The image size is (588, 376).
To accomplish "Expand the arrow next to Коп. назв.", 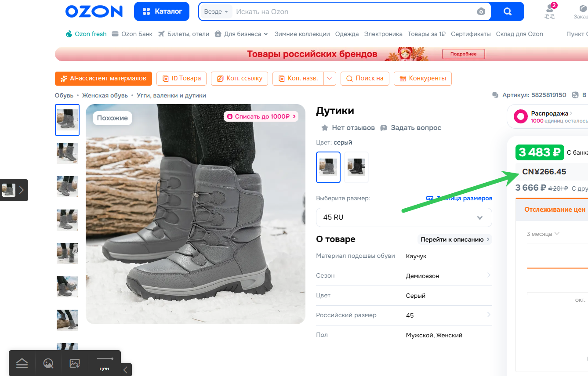I will pyautogui.click(x=330, y=79).
